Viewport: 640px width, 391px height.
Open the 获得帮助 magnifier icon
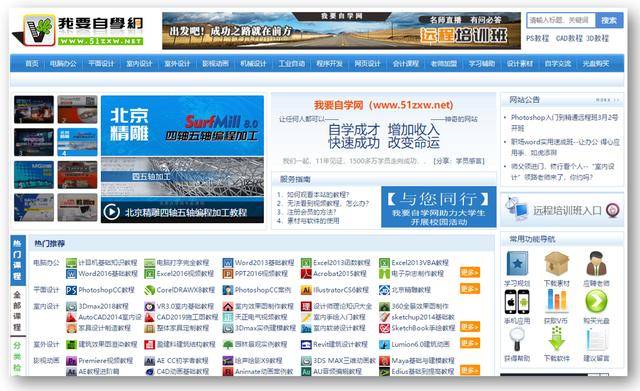click(517, 339)
